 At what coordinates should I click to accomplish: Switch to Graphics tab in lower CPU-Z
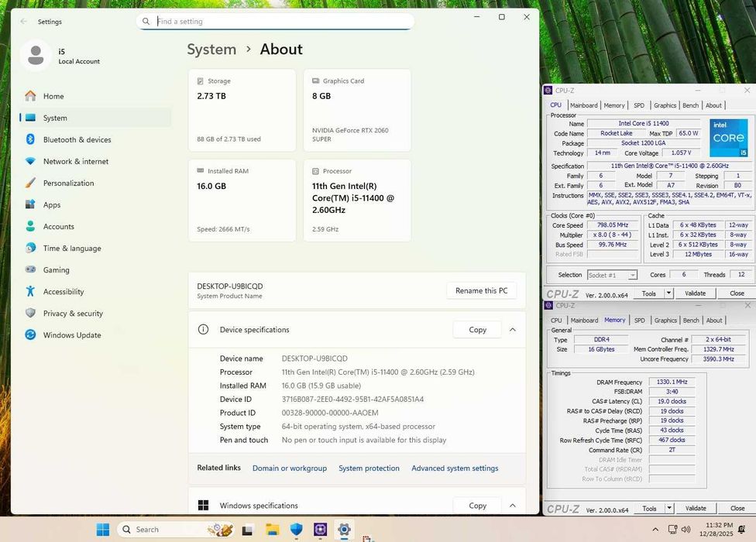point(665,320)
